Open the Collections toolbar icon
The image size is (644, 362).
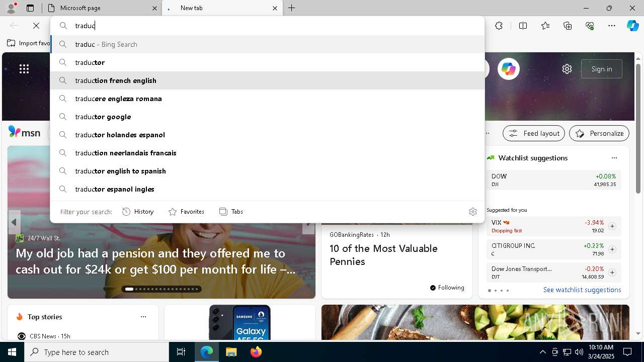(x=568, y=26)
